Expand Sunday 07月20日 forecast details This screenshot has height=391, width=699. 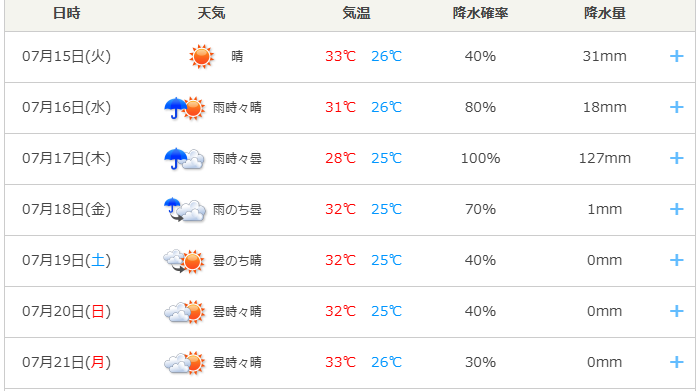point(676,311)
